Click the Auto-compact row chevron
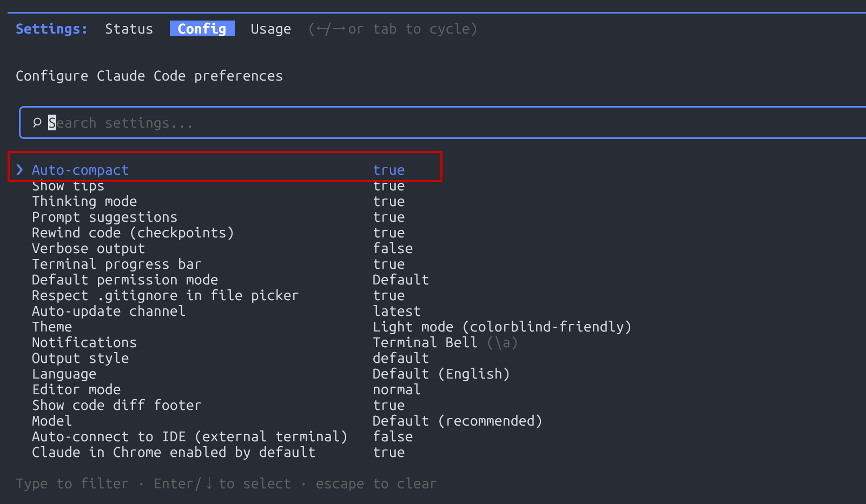Screen dimensions: 866x504 click(x=20, y=170)
